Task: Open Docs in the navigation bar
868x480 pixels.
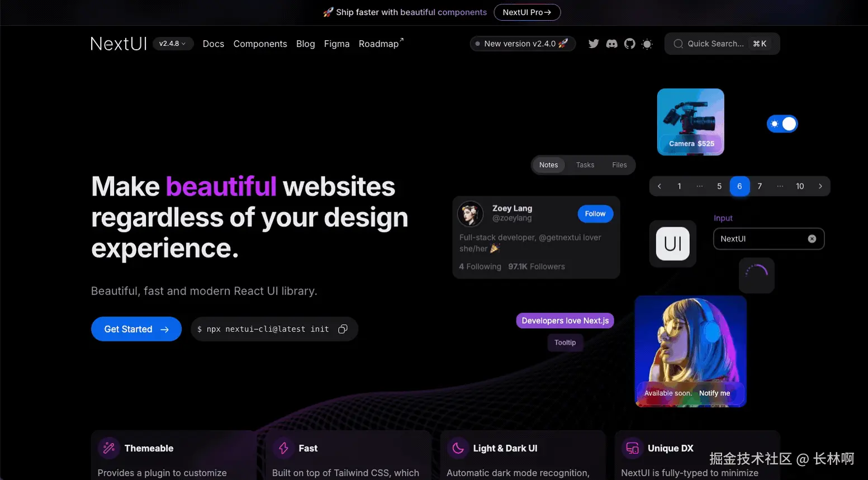Action: (x=214, y=44)
